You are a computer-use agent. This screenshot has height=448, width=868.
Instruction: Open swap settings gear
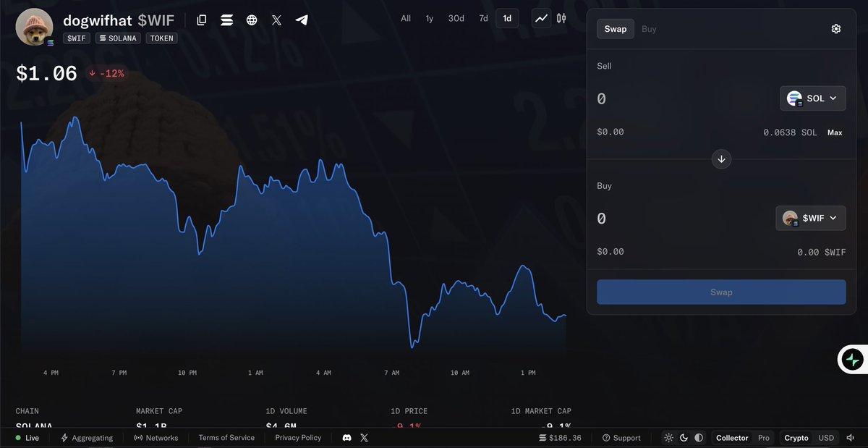click(x=836, y=29)
